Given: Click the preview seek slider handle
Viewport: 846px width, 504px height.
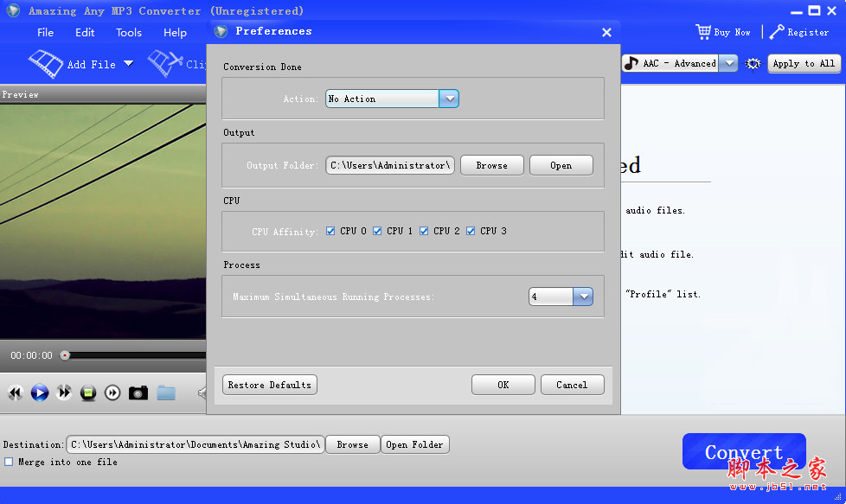Looking at the screenshot, I should pos(65,355).
